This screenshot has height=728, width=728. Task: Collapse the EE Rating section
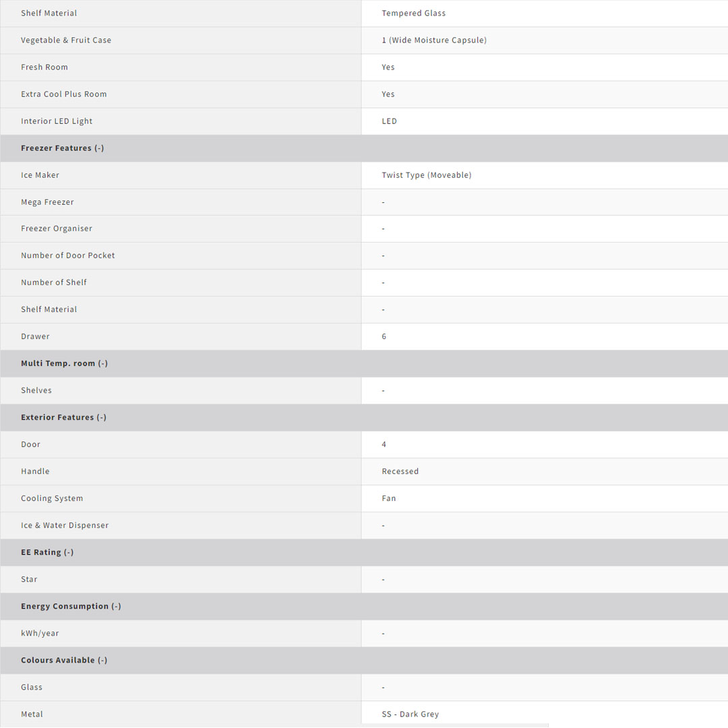click(69, 553)
